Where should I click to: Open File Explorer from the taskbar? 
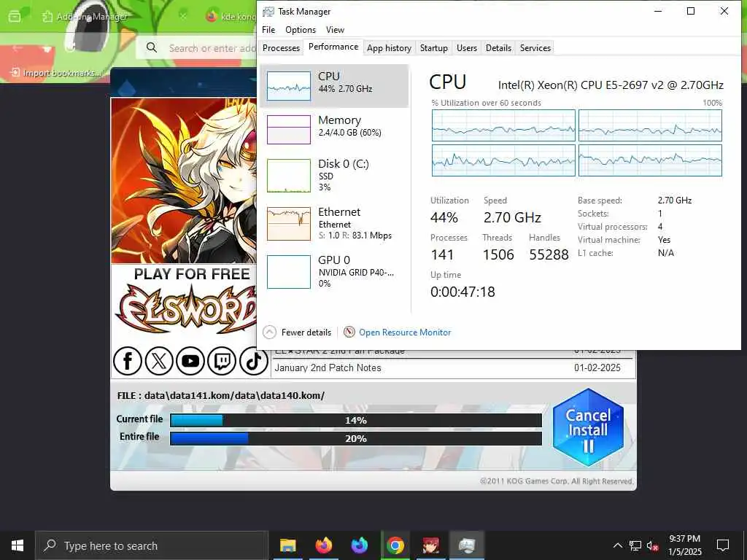point(287,545)
